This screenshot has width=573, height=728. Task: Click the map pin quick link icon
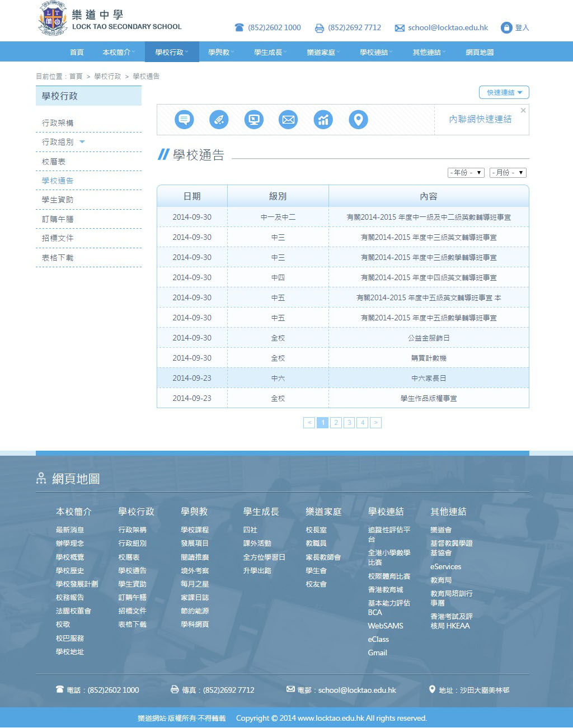(358, 120)
